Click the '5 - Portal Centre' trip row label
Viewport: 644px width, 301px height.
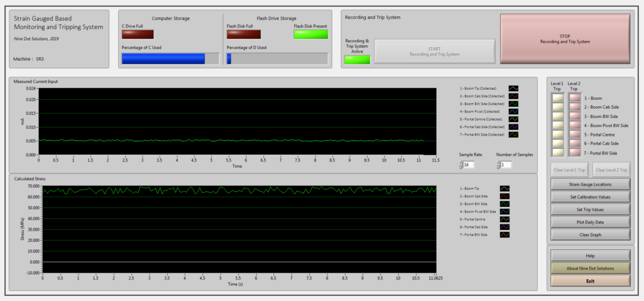[x=601, y=134]
